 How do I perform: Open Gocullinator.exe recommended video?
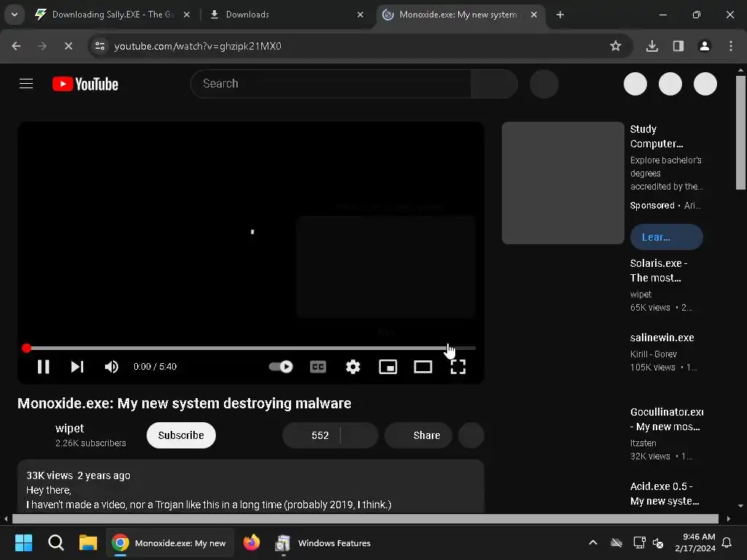666,419
